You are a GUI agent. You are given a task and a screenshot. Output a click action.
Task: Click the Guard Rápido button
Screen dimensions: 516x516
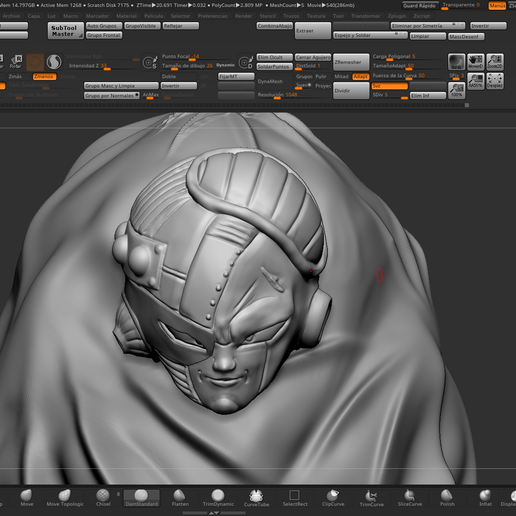click(x=419, y=6)
